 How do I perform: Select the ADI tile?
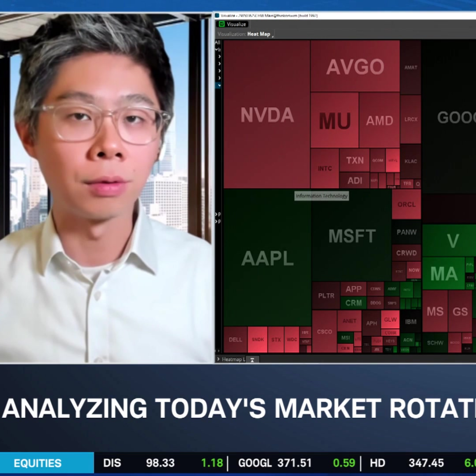[x=354, y=181]
